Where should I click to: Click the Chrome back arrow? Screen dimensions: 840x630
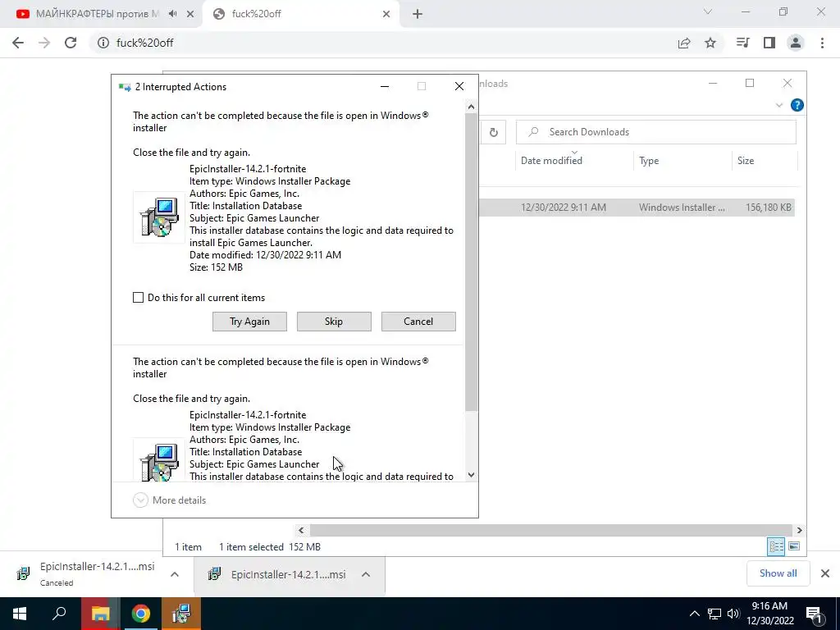(18, 43)
